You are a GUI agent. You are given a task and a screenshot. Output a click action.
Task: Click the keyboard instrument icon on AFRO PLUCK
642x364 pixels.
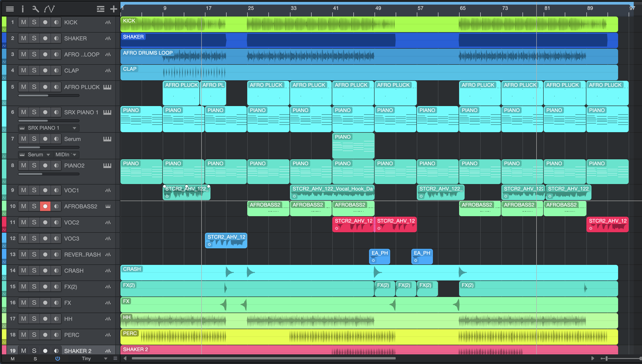pyautogui.click(x=107, y=87)
